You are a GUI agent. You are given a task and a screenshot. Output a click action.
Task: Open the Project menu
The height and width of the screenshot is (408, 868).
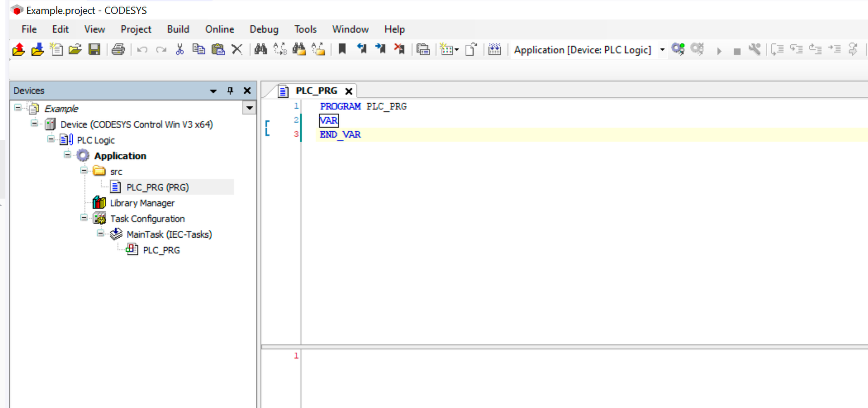[136, 29]
